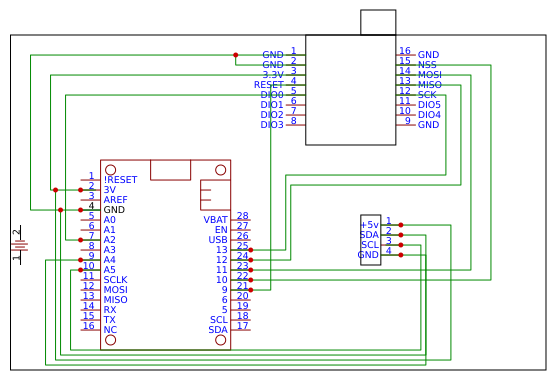
Task: Click the RESET label on radio module pin 4
Action: click(268, 85)
